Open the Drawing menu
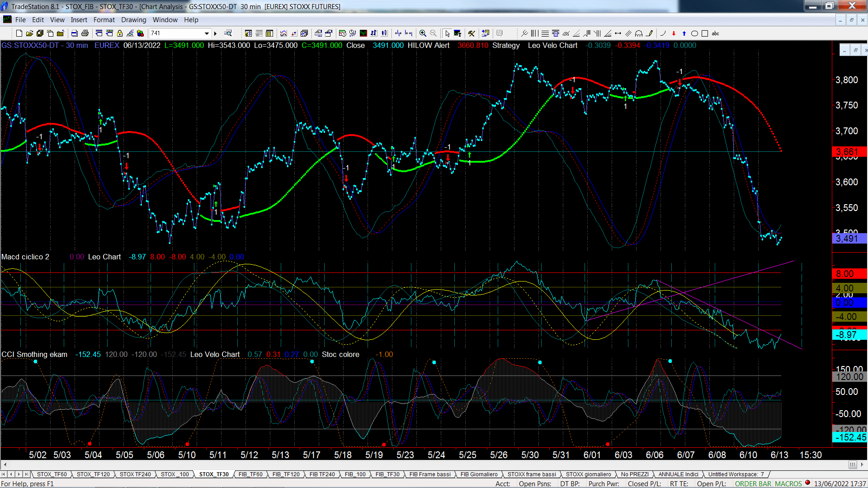This screenshot has height=488, width=868. (x=133, y=20)
